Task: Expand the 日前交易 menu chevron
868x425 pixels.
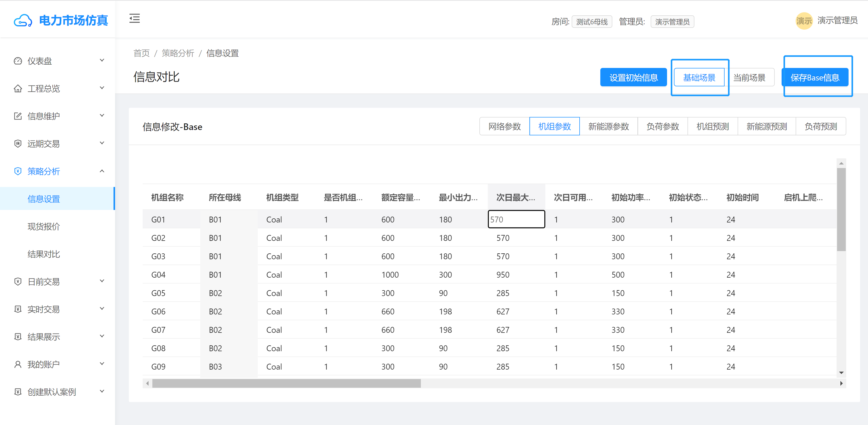Action: 102,281
